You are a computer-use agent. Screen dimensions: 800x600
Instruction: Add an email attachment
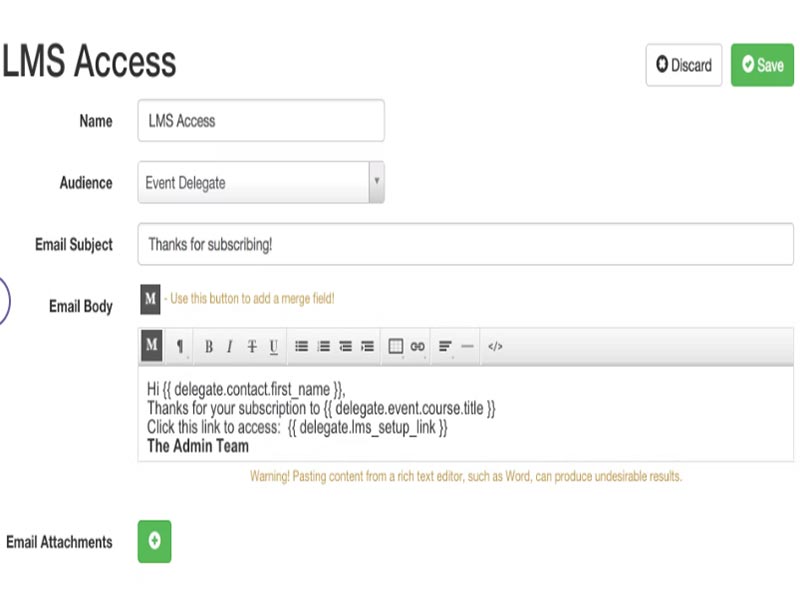point(154,540)
